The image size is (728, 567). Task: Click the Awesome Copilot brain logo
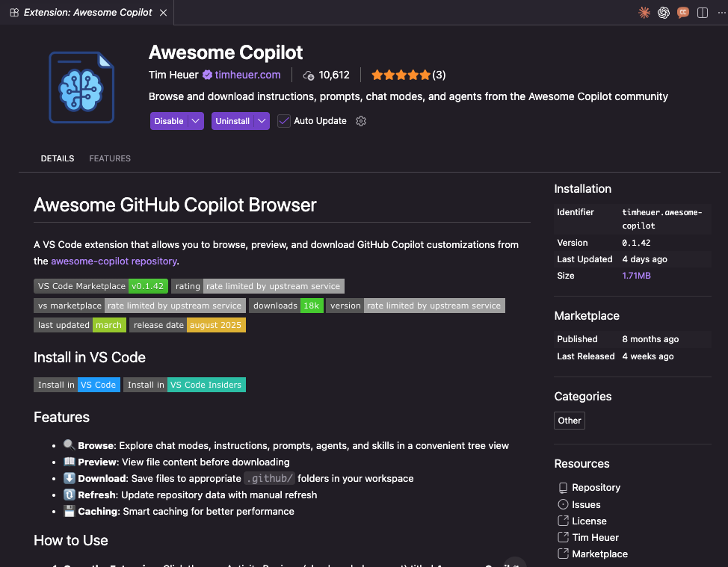[x=83, y=86]
